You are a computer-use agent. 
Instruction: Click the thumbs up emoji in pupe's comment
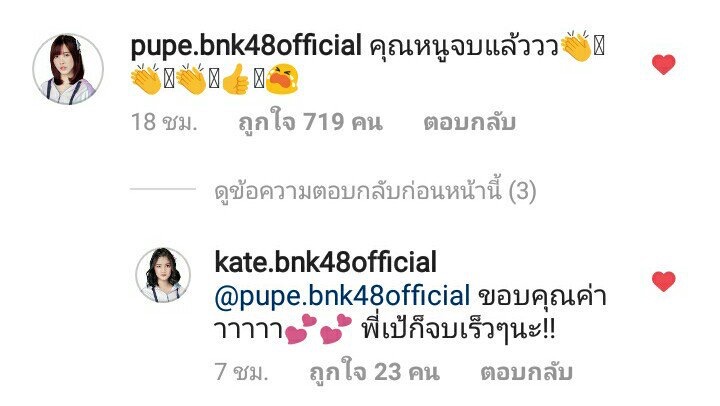(236, 79)
